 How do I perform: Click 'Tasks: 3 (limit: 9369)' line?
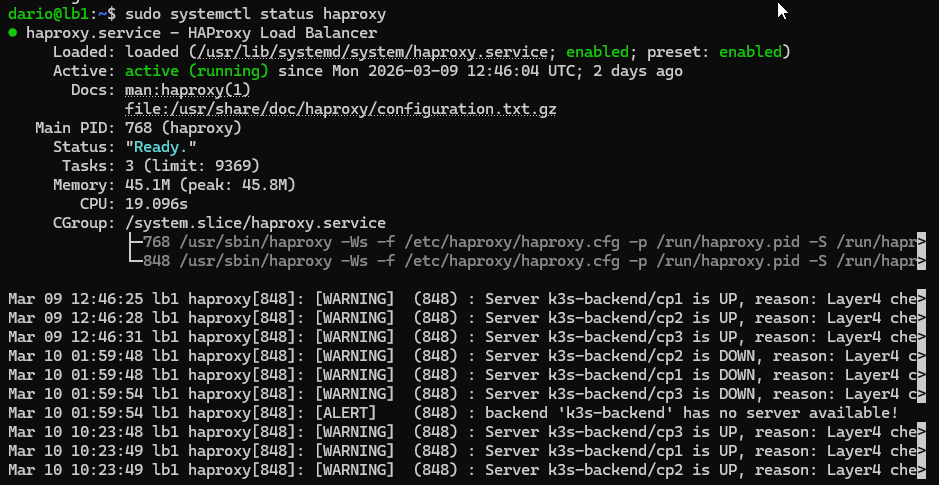click(160, 166)
